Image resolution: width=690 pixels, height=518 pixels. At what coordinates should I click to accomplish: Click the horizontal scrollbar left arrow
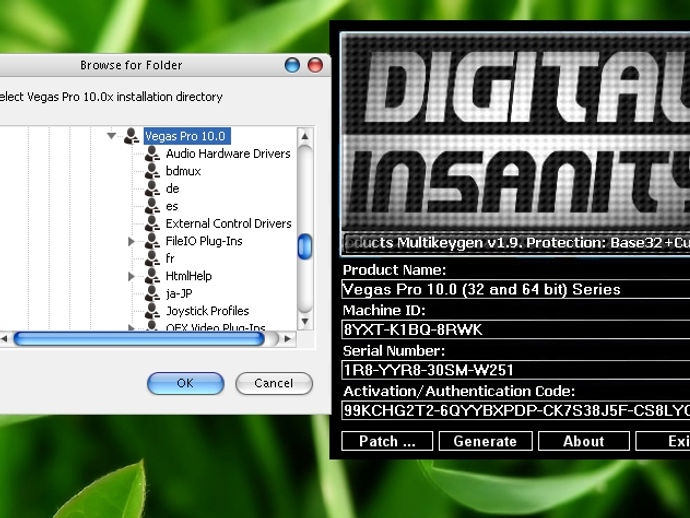coord(4,338)
